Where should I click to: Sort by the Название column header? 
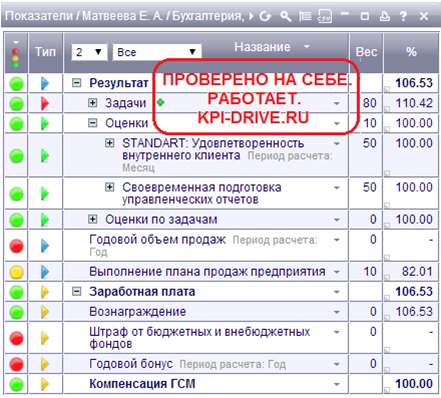point(262,47)
